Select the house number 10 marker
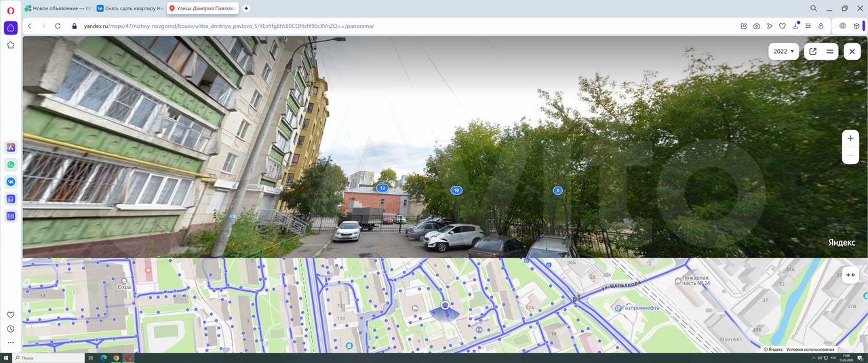 [456, 191]
